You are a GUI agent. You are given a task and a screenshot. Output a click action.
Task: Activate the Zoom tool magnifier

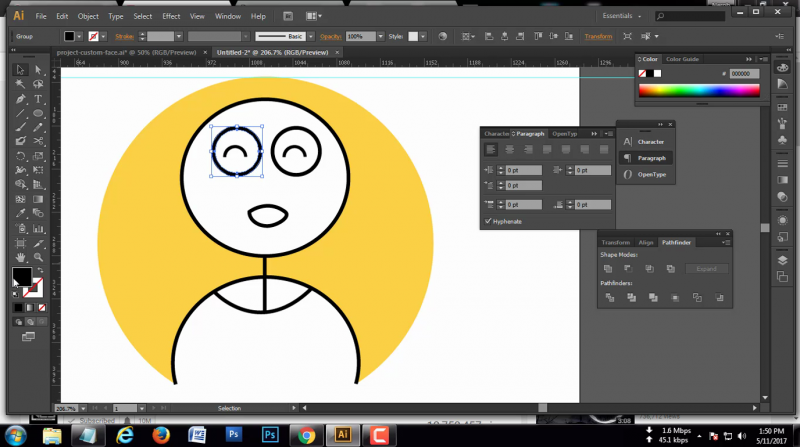click(38, 256)
